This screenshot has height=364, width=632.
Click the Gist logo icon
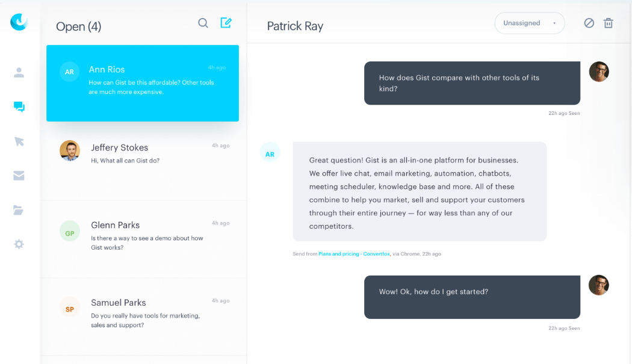point(19,22)
